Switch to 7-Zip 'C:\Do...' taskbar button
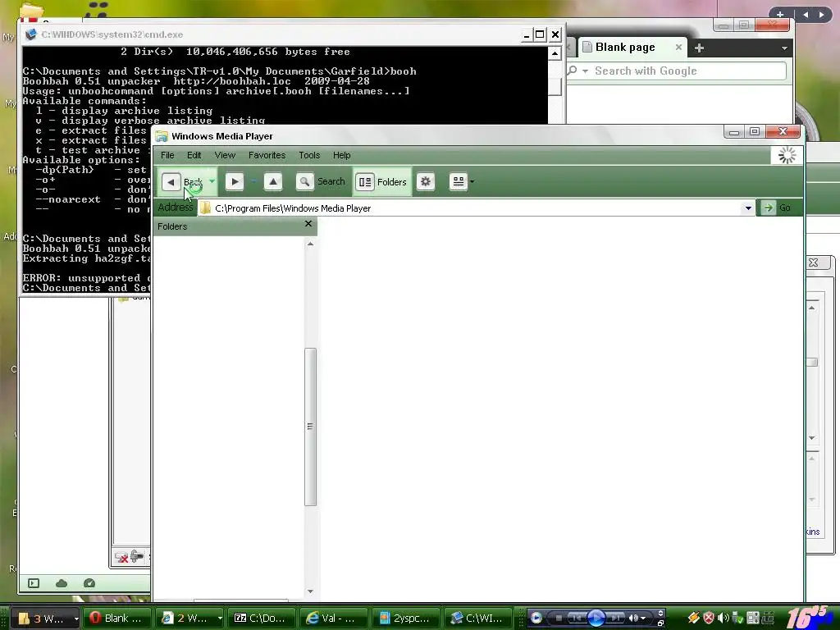This screenshot has width=840, height=630. tap(261, 619)
